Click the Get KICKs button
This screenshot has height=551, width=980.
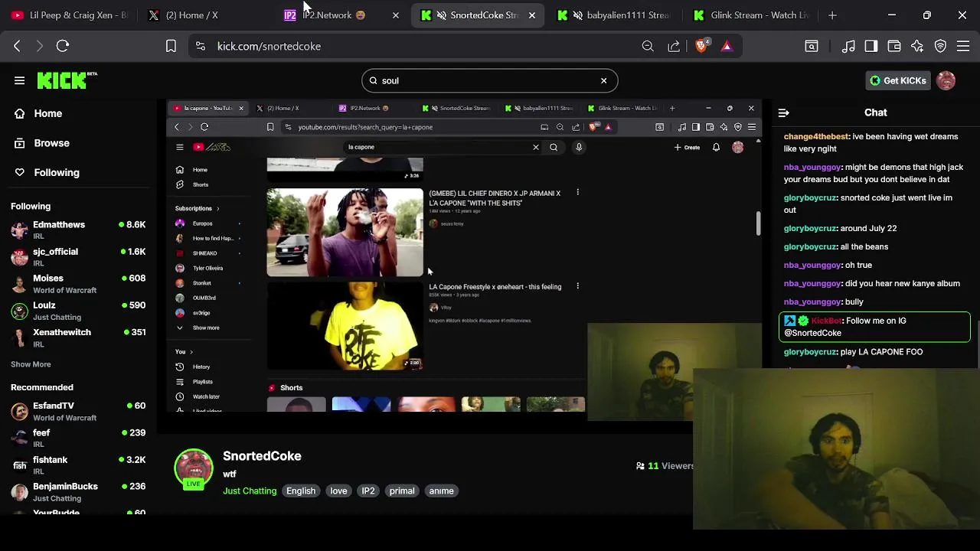[897, 80]
